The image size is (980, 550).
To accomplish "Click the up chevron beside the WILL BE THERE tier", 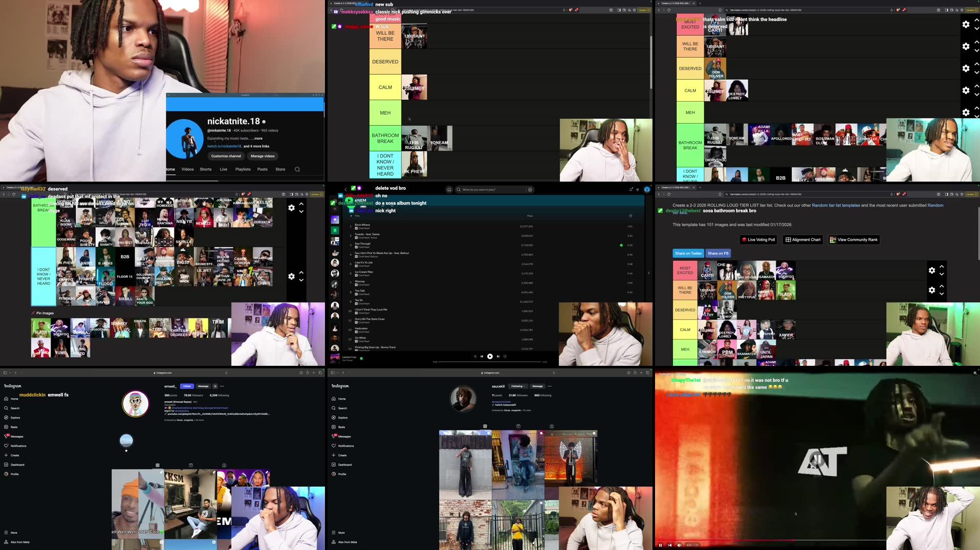I will [x=942, y=287].
